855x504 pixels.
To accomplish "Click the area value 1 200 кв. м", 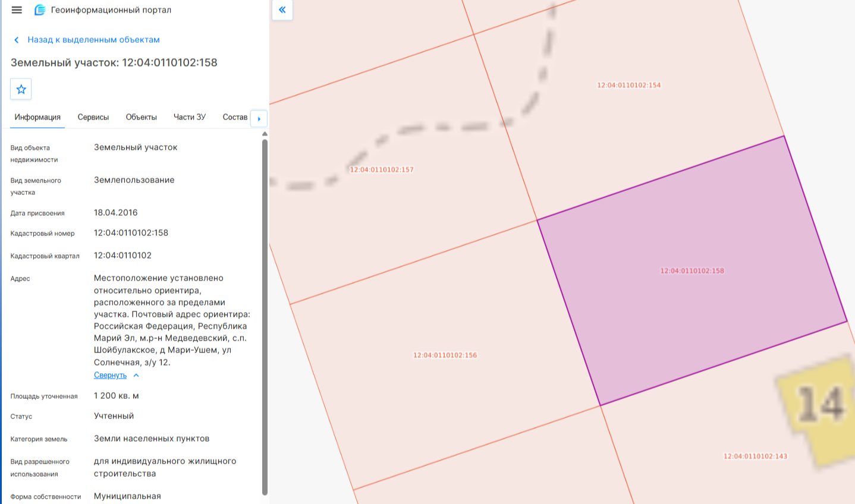I will (117, 395).
